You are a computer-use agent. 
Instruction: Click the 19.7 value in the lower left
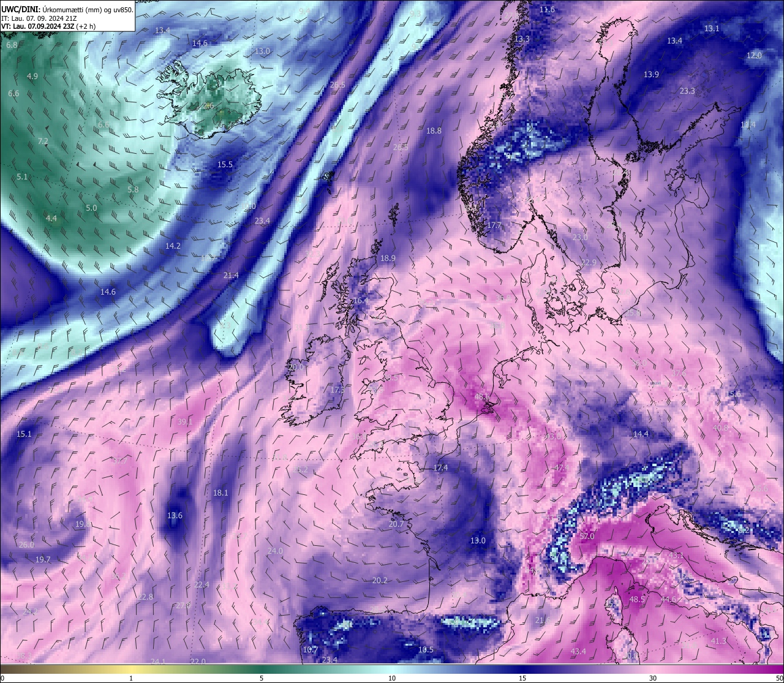43,559
